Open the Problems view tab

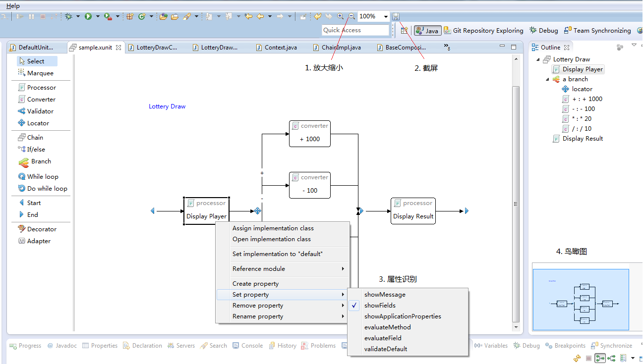(318, 346)
